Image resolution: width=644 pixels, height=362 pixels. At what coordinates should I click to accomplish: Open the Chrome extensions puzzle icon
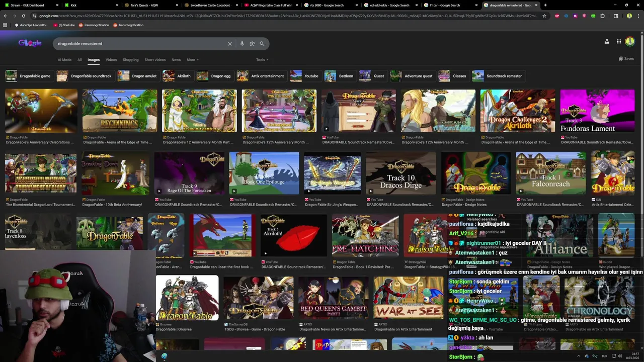click(602, 16)
